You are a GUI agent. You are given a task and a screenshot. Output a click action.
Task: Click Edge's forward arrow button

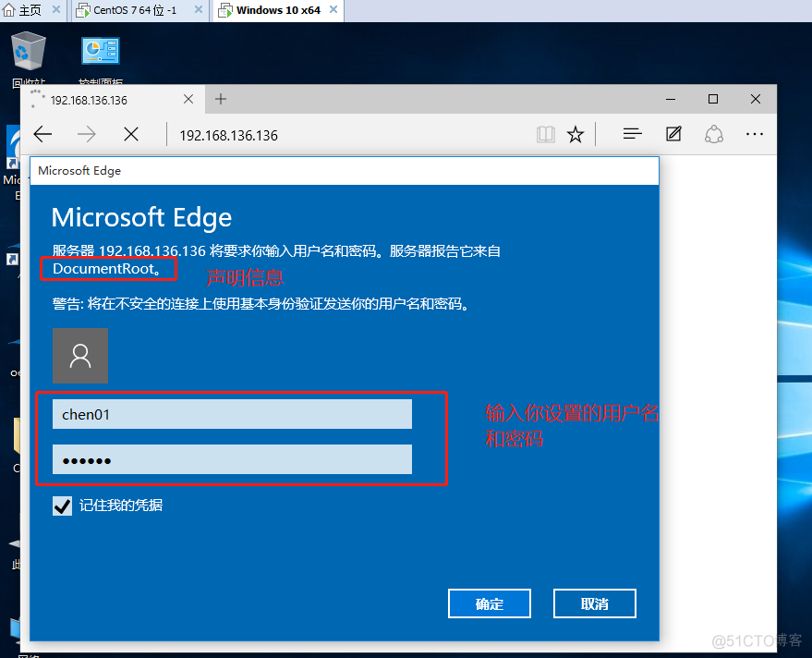tap(87, 135)
